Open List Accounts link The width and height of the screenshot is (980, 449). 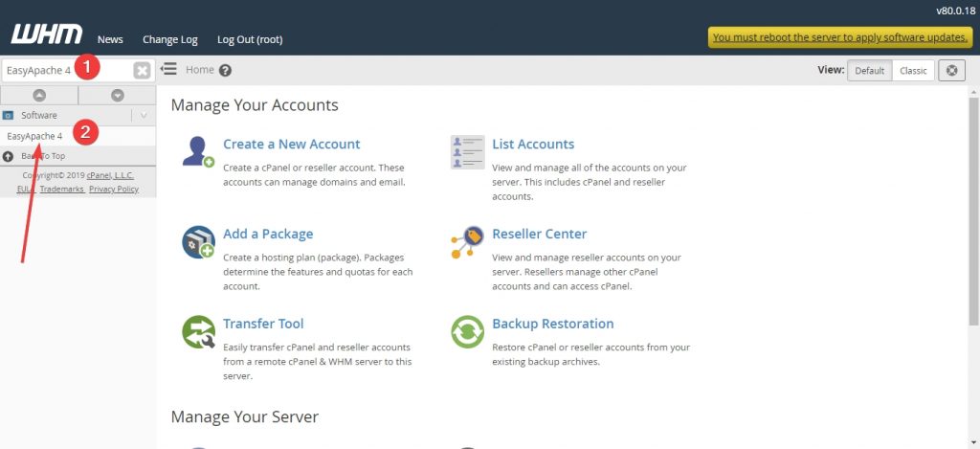coord(533,144)
